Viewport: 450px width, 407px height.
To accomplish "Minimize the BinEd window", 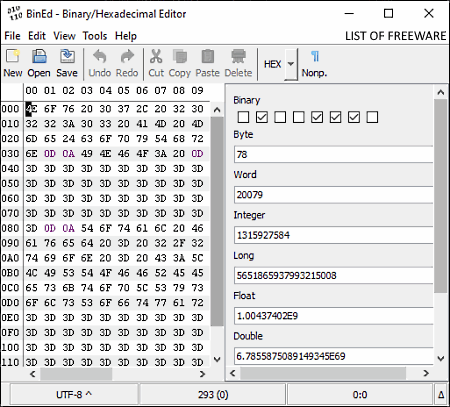I will (349, 14).
